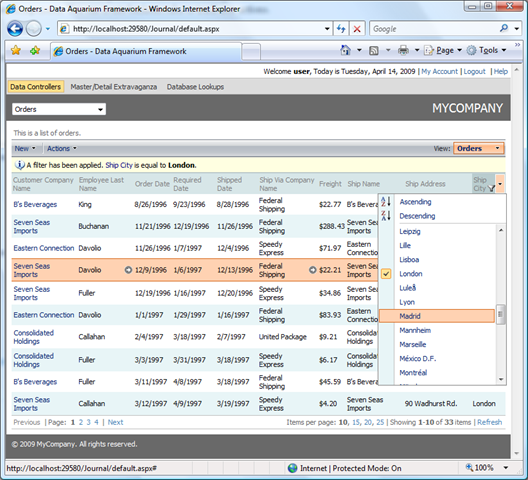The width and height of the screenshot is (528, 480).
Task: Click the browser Back arrow button
Action: click(15, 29)
